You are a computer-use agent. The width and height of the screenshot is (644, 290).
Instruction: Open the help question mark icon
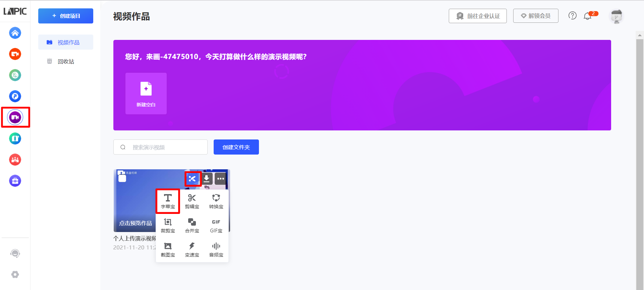point(573,15)
